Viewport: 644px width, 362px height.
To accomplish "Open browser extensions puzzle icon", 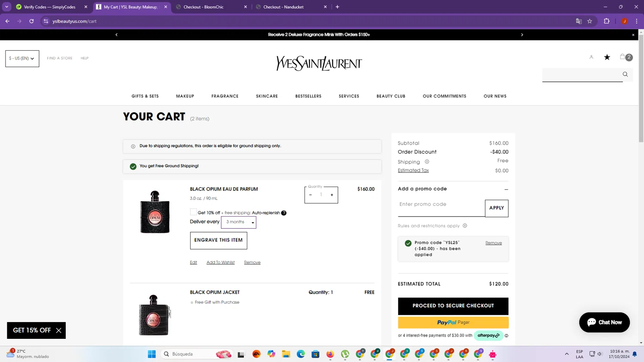I will [x=607, y=21].
